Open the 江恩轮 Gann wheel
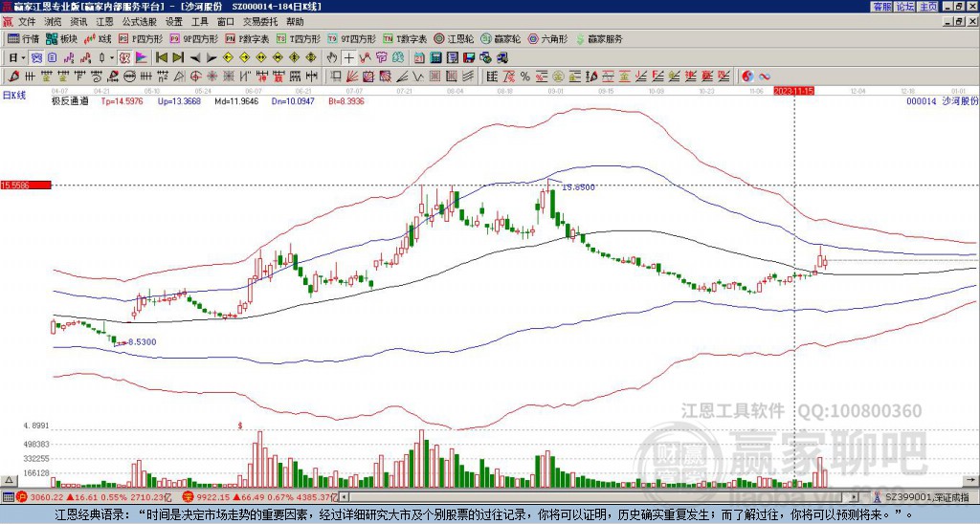Image resolution: width=980 pixels, height=524 pixels. click(454, 38)
